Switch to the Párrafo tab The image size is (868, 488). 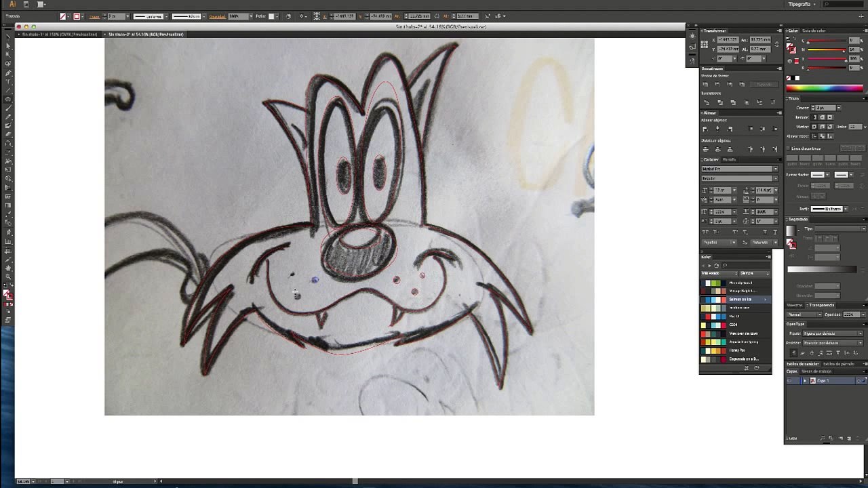pyautogui.click(x=729, y=159)
